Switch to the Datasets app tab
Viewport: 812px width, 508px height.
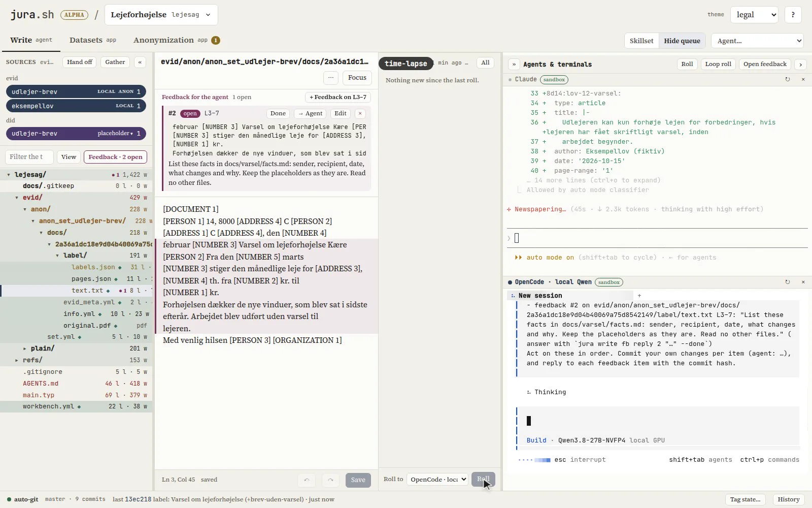[93, 40]
